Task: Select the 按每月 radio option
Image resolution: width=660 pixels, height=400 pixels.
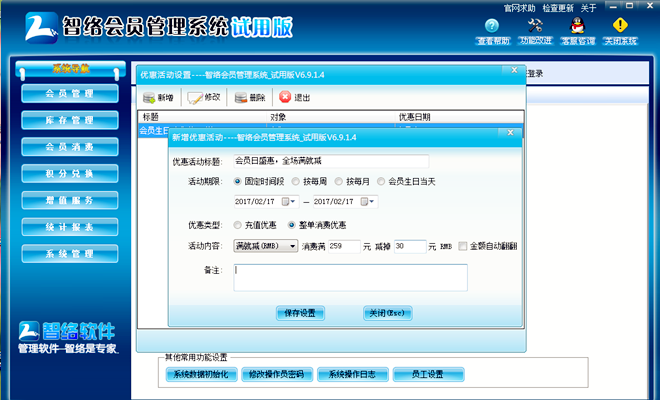Action: point(338,181)
